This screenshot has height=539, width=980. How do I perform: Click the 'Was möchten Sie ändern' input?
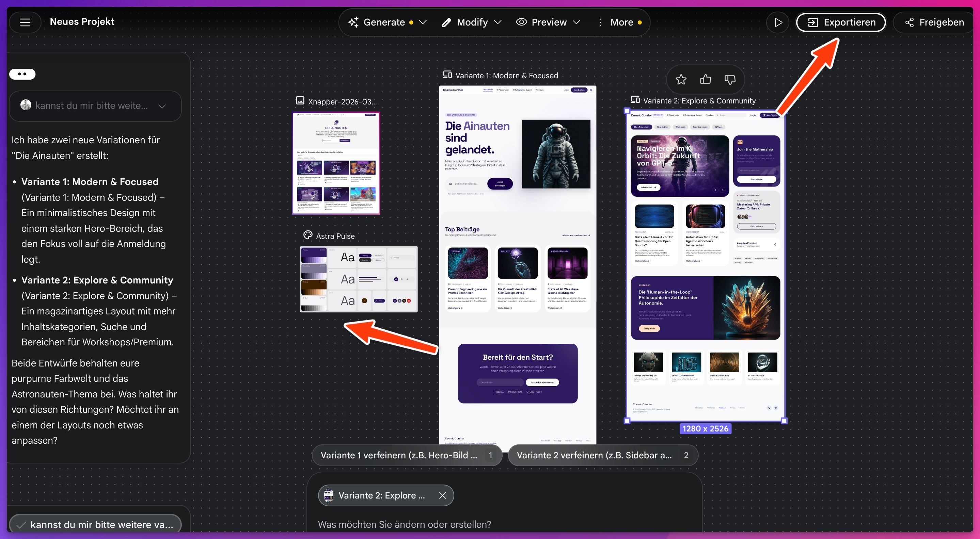point(405,524)
